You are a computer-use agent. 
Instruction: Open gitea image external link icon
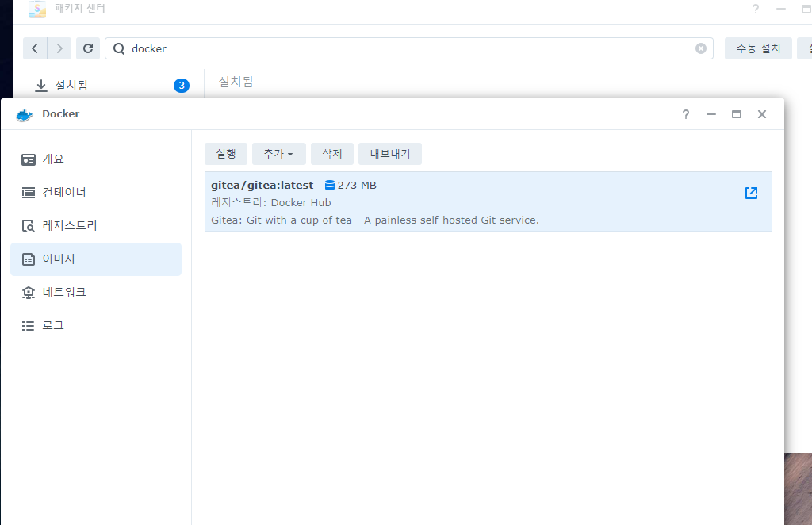coord(751,194)
